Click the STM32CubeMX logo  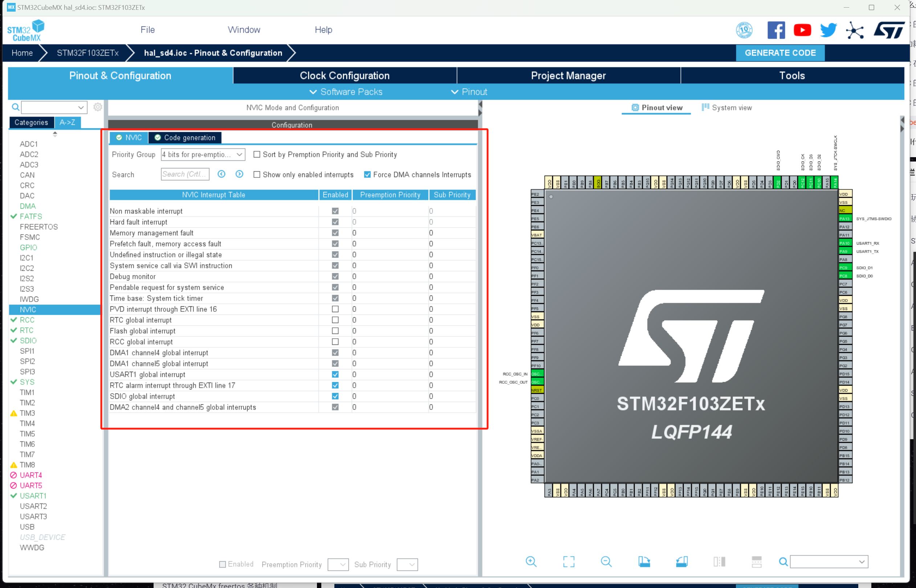pyautogui.click(x=25, y=30)
